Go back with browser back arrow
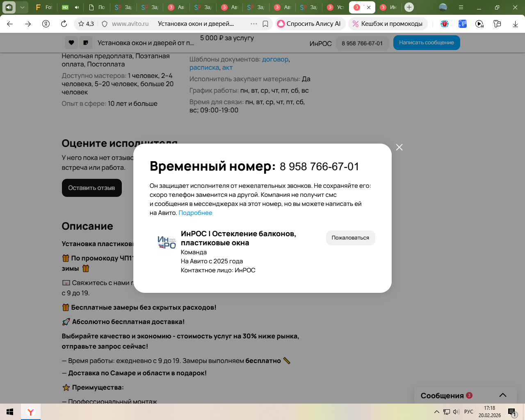The width and height of the screenshot is (525, 420). [10, 24]
